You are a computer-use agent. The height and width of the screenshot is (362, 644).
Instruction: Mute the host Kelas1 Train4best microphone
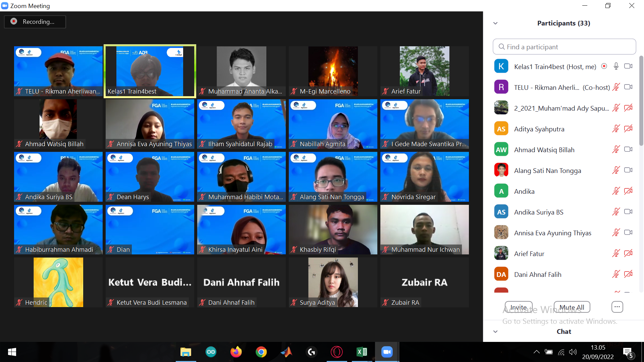[x=616, y=66]
